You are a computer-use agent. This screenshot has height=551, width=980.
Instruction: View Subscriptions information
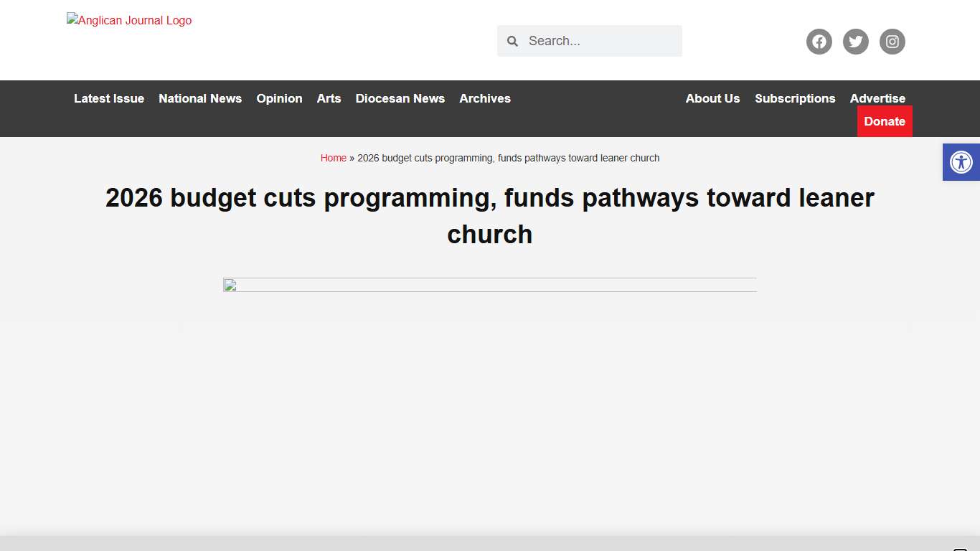click(795, 98)
